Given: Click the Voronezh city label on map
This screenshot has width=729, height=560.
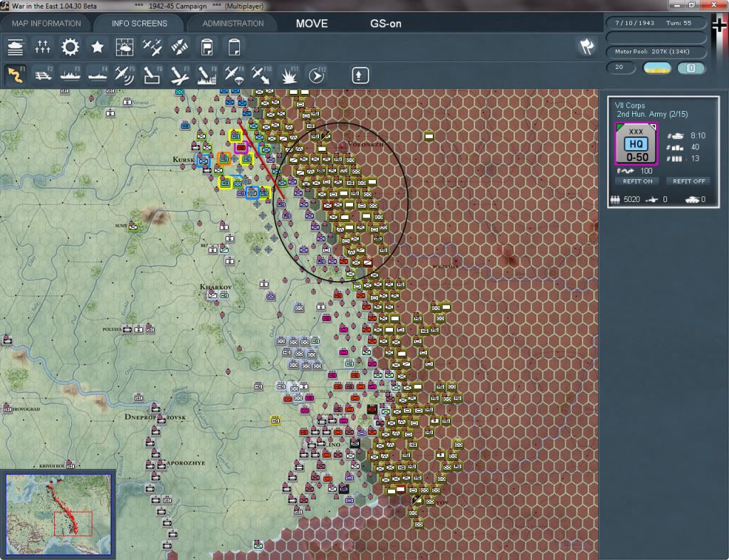Looking at the screenshot, I should tap(366, 144).
